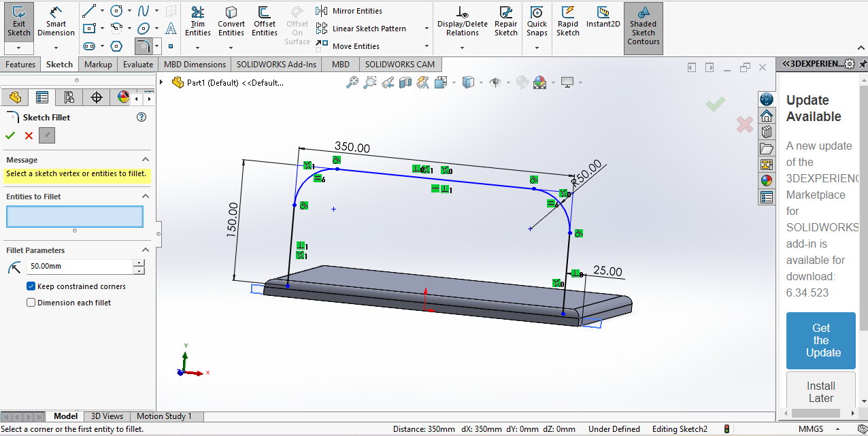
Task: Select the sketch Text tool
Action: 171,29
